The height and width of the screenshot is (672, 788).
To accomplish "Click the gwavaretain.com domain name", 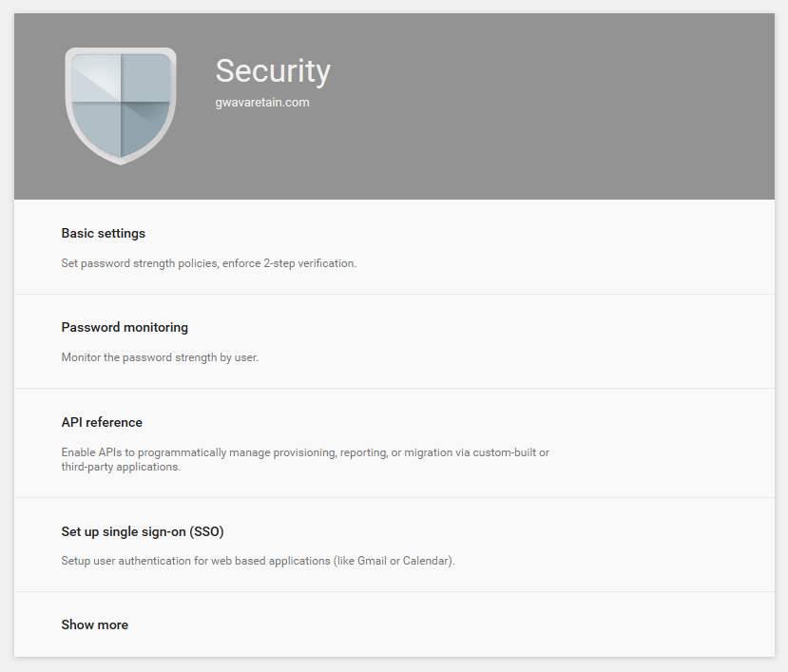I will tap(262, 103).
